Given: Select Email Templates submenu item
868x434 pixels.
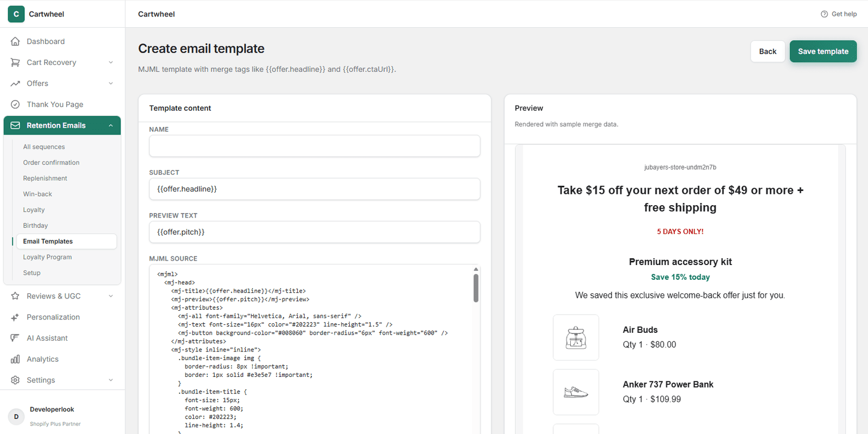Looking at the screenshot, I should coord(67,241).
